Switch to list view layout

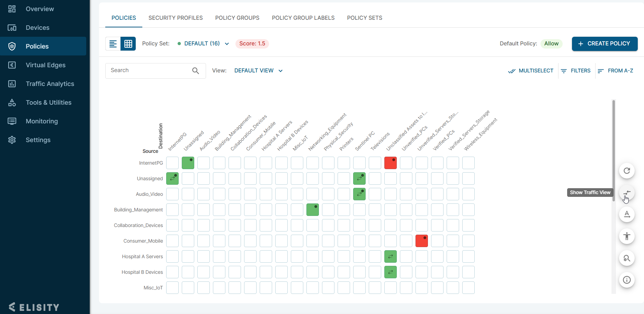coord(113,44)
